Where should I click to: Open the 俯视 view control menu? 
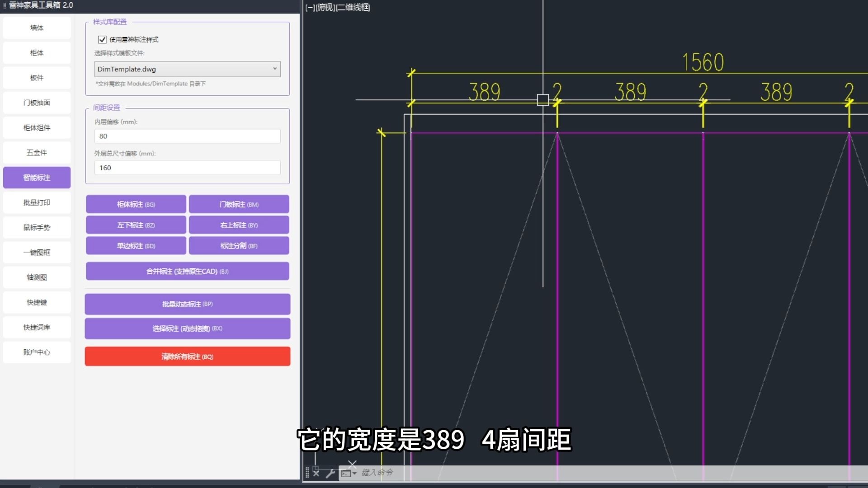point(325,7)
